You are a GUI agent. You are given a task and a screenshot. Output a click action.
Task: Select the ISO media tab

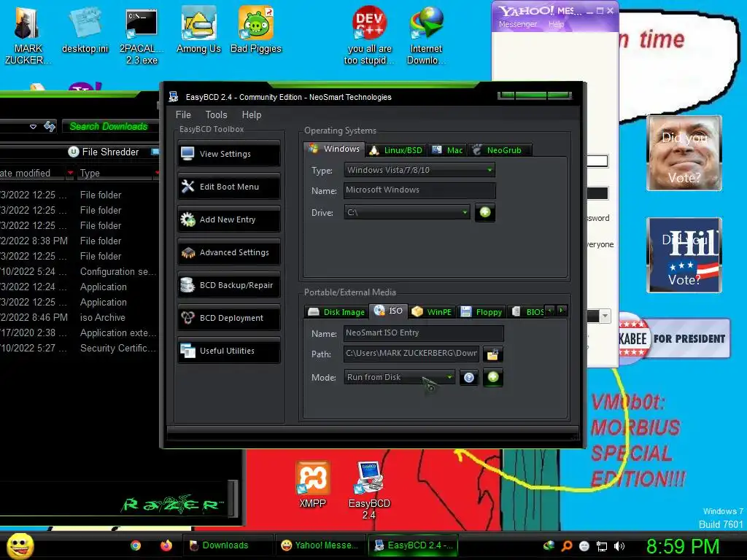tap(389, 311)
